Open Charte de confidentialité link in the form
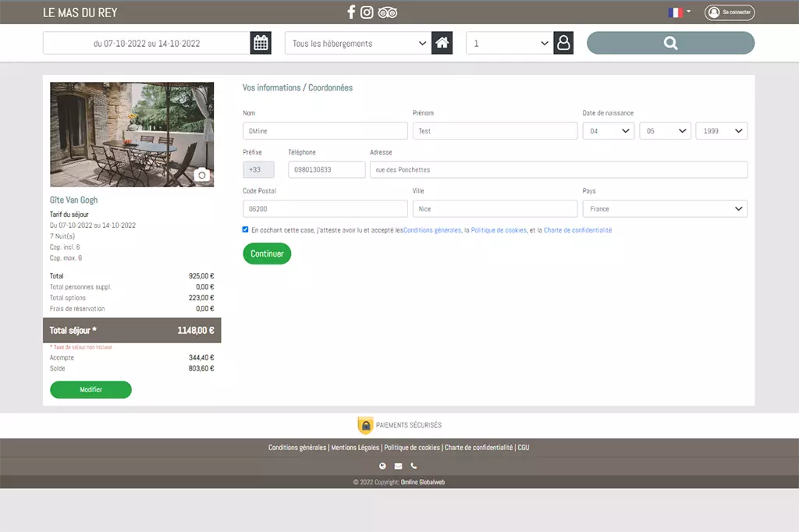Image resolution: width=799 pixels, height=532 pixels. [578, 230]
